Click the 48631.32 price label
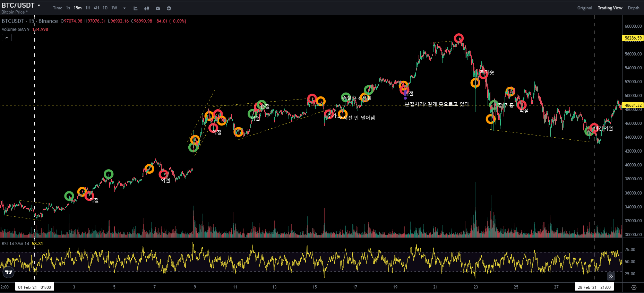The height and width of the screenshot is (293, 644). tap(633, 105)
